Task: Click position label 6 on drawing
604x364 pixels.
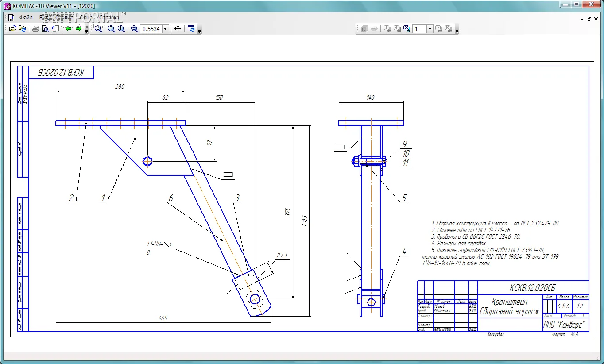Action: [x=171, y=198]
